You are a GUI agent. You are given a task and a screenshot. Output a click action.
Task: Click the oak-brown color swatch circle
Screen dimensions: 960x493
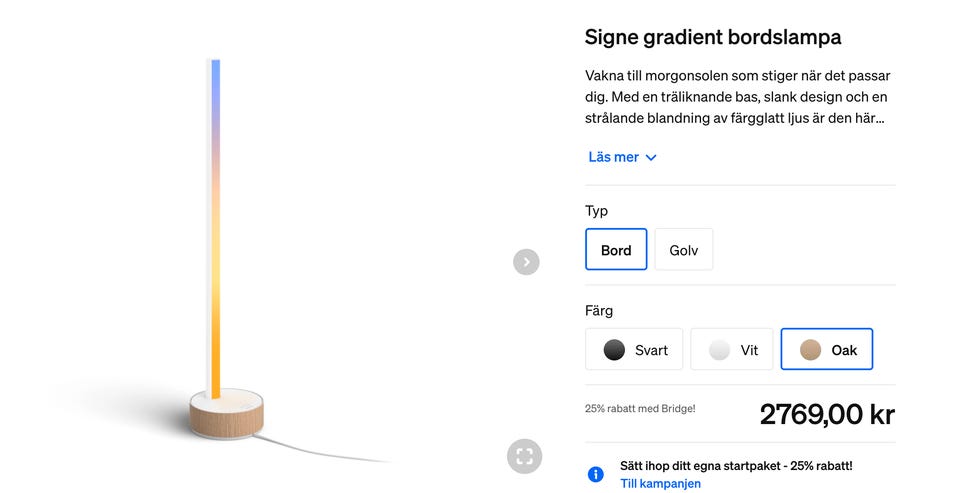tap(810, 350)
